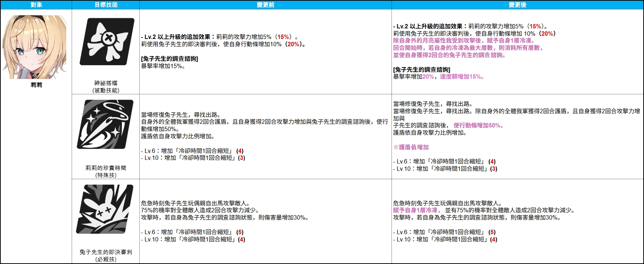Click pink line 除自身外的月亮屬性我受到攻擊後
This screenshot has width=644, height=264.
point(464,40)
